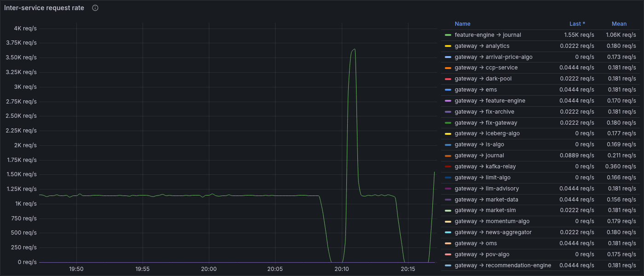
Task: Click color swatch for gateway → dark-pool
Action: [x=448, y=79]
